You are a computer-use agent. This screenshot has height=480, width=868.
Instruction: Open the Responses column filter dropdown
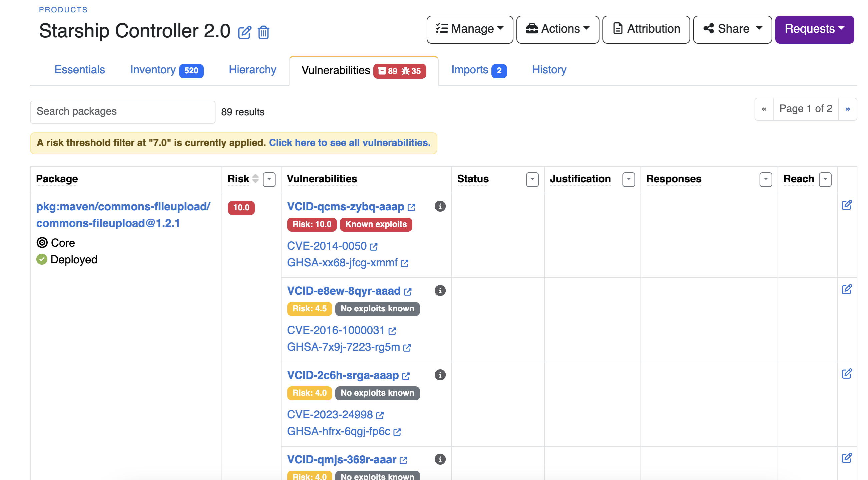(766, 179)
